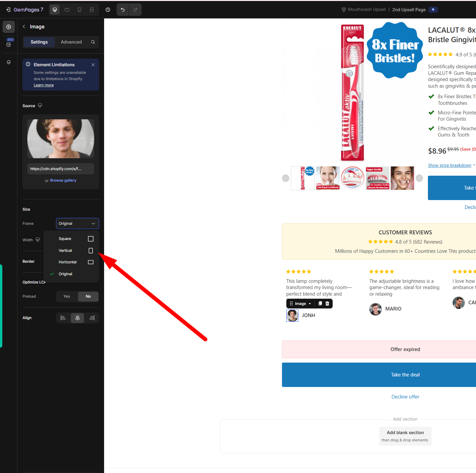This screenshot has height=473, width=476.
Task: Choose Vertical frame option
Action: (x=71, y=251)
